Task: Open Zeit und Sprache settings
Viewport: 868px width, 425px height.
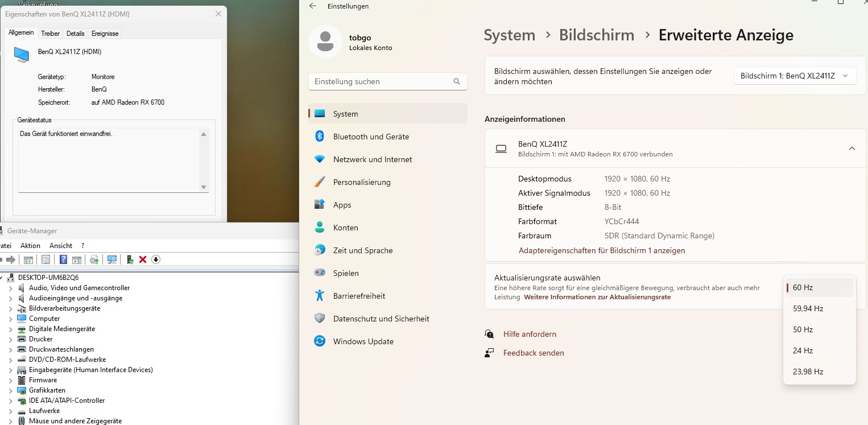Action: (388, 250)
